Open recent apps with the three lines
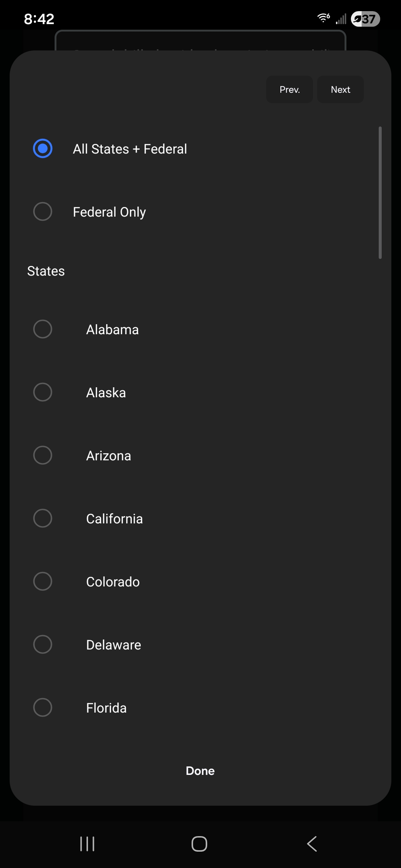Image resolution: width=401 pixels, height=868 pixels. coord(87,844)
